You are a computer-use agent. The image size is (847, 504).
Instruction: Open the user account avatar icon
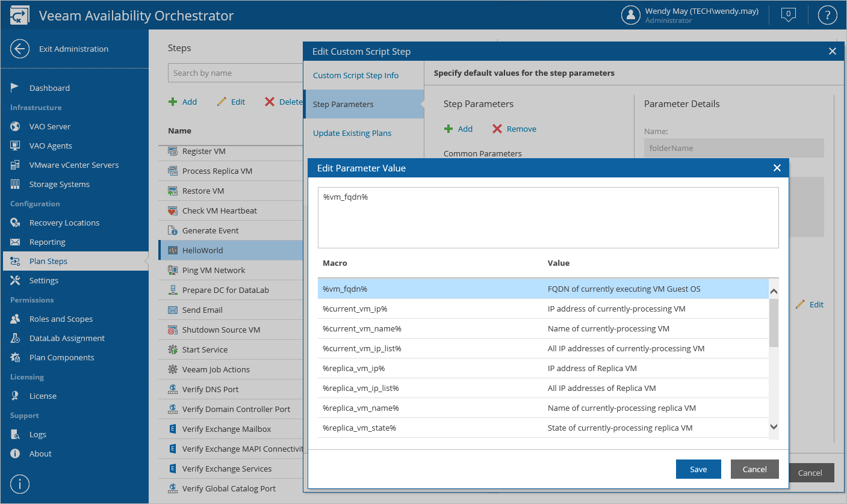[x=630, y=15]
